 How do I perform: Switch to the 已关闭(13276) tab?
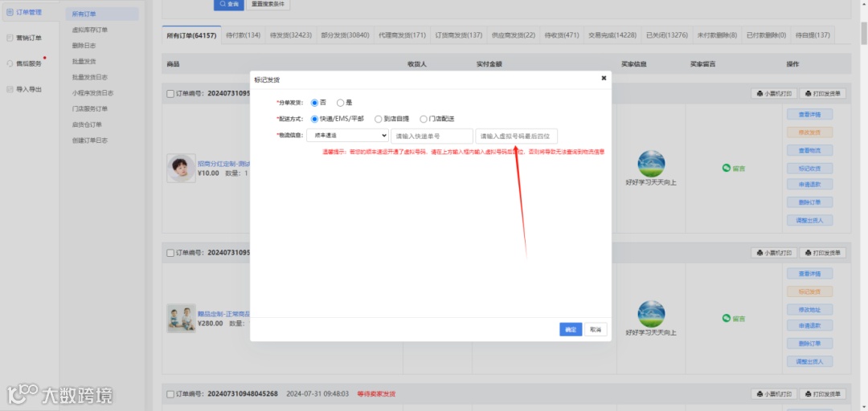click(x=667, y=35)
